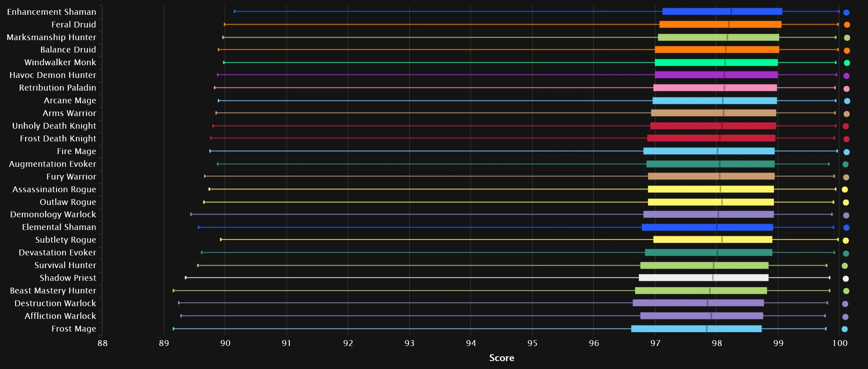Click the Arms Warrior outlier dot

tap(846, 114)
